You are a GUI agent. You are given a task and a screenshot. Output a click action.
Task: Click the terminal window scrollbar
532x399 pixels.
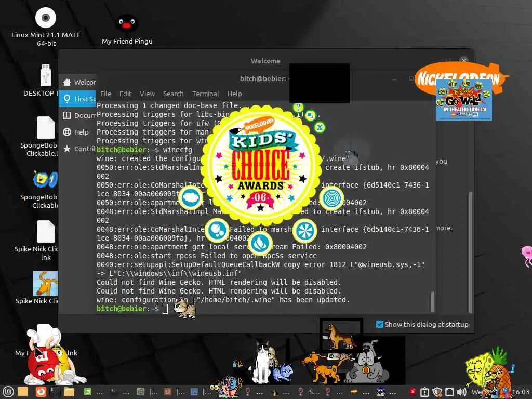coord(433,301)
